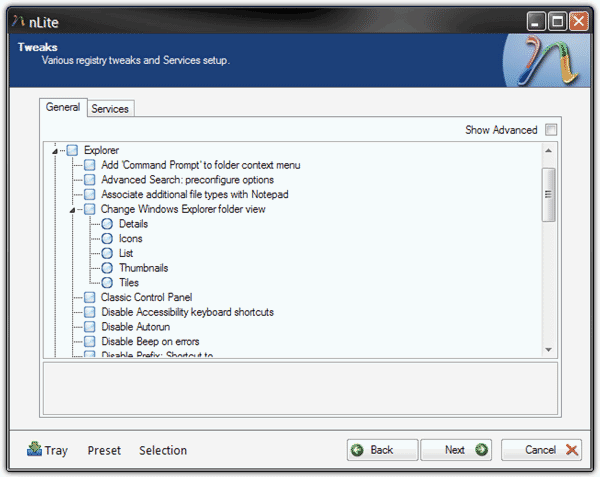Enable 'Disable Beep on errors' checkbox
Viewport: 600px width, 477px height.
coord(91,342)
